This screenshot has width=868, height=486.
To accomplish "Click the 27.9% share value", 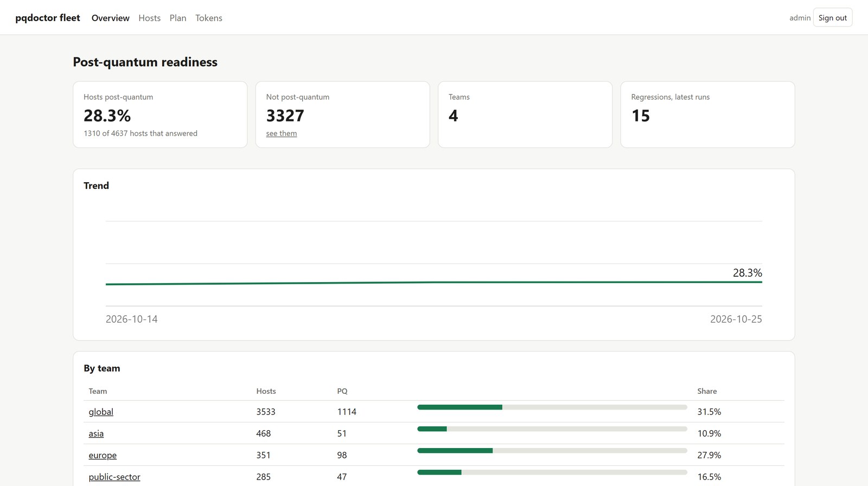I will click(709, 455).
